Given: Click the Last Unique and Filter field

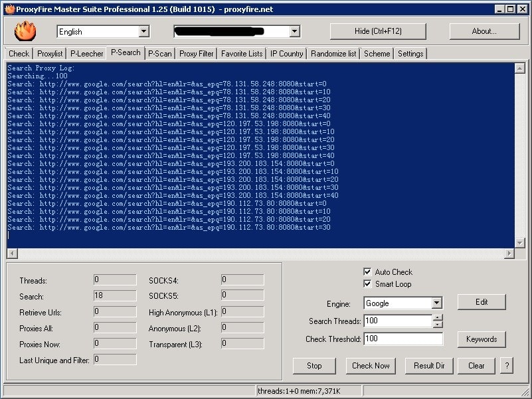Looking at the screenshot, I should [115, 359].
